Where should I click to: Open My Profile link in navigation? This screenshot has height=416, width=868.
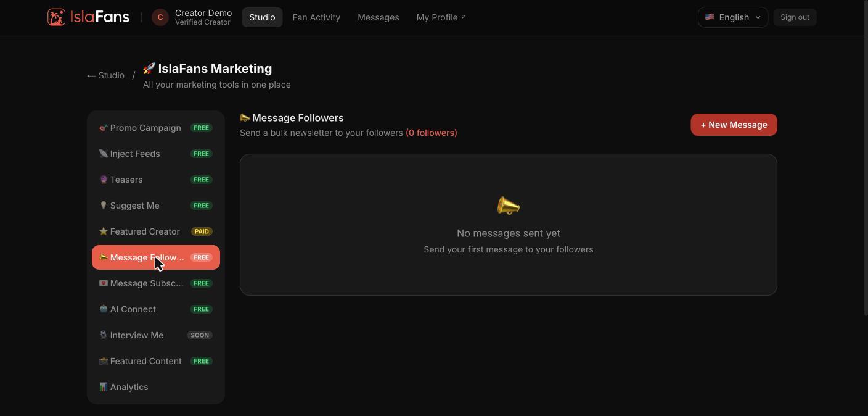(x=441, y=17)
